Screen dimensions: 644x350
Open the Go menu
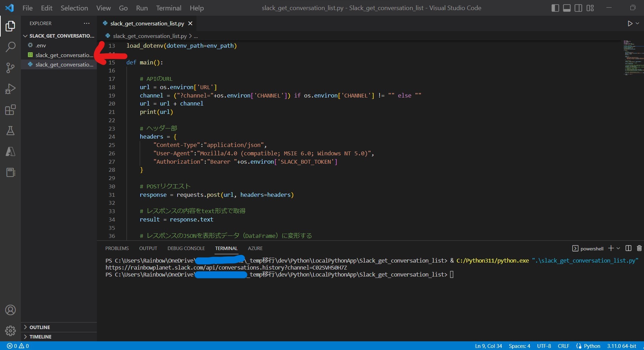123,8
